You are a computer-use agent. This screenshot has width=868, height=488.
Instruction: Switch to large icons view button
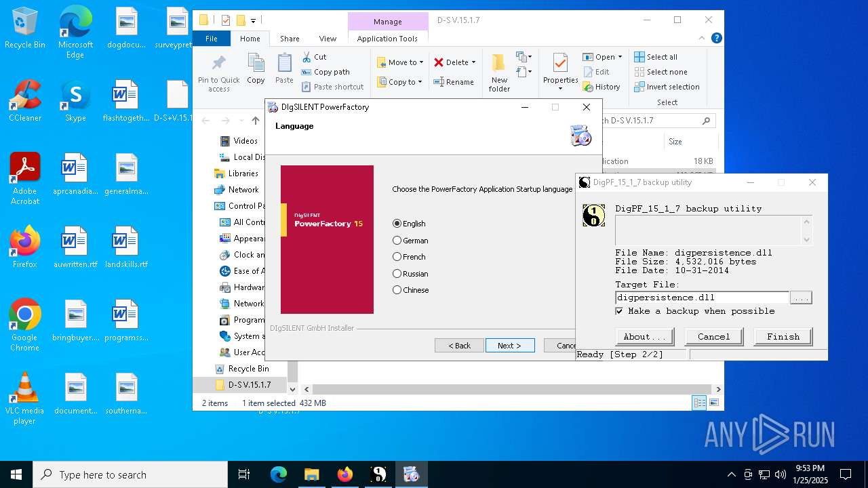(x=713, y=403)
